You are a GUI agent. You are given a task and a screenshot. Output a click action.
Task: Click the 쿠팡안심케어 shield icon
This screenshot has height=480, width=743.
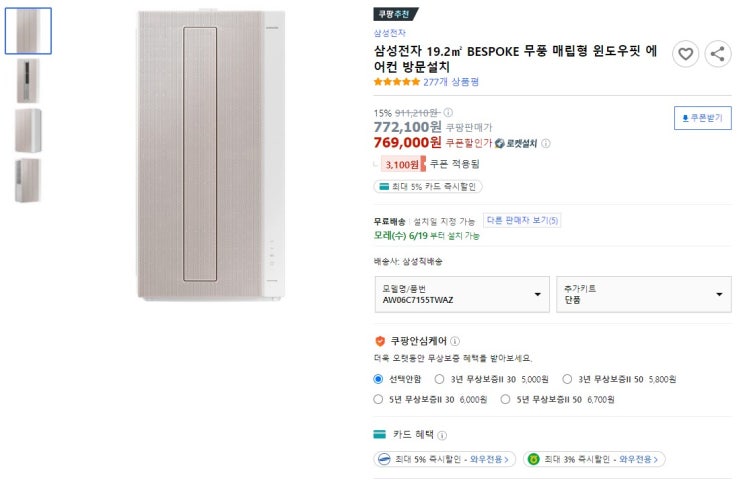pos(380,341)
